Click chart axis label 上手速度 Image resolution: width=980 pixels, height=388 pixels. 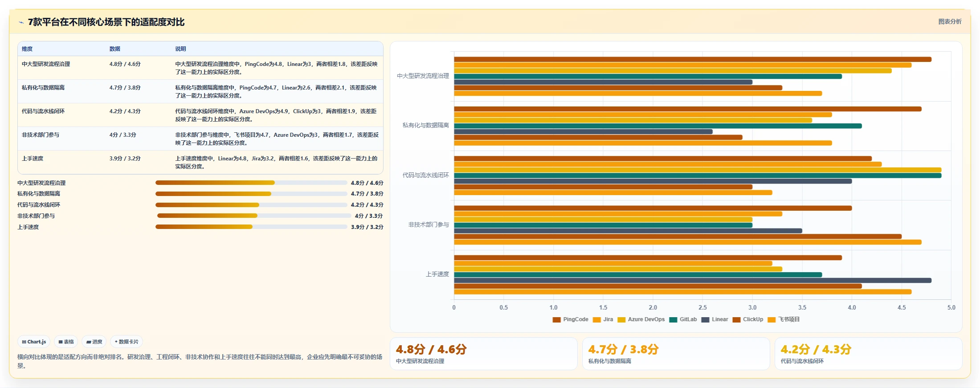(437, 274)
